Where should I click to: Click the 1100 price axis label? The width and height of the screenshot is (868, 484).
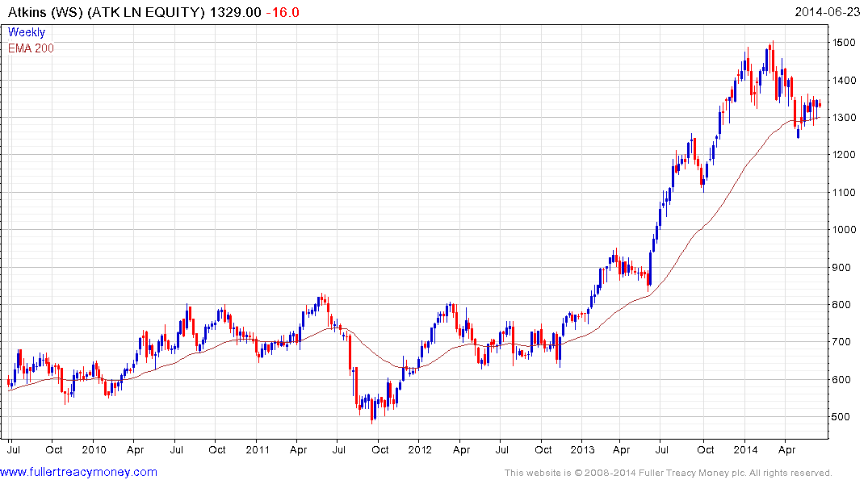pyautogui.click(x=845, y=193)
